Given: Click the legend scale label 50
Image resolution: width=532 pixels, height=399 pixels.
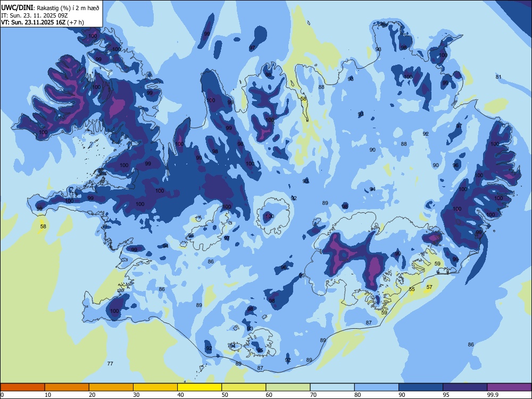Looking at the screenshot, I should pyautogui.click(x=225, y=395).
